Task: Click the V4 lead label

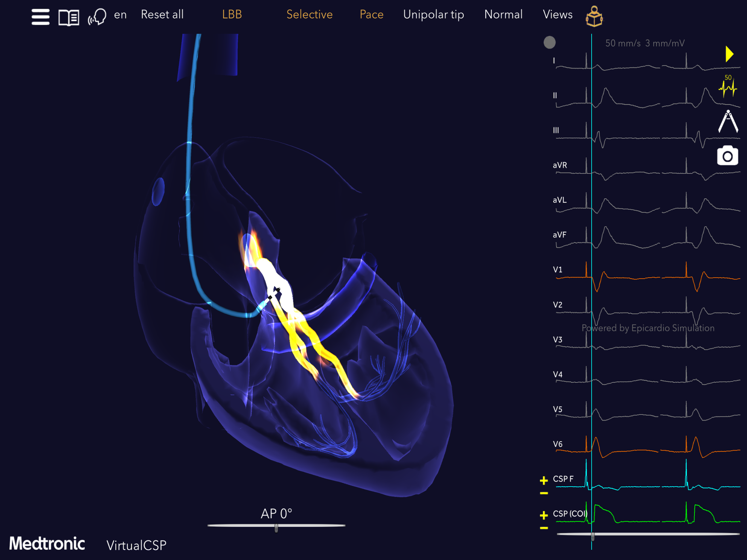Action: 558,374
